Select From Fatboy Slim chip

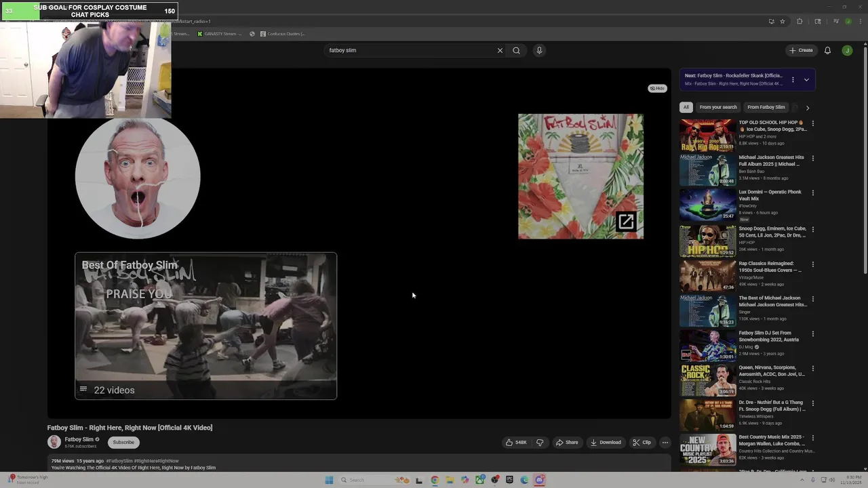point(766,107)
